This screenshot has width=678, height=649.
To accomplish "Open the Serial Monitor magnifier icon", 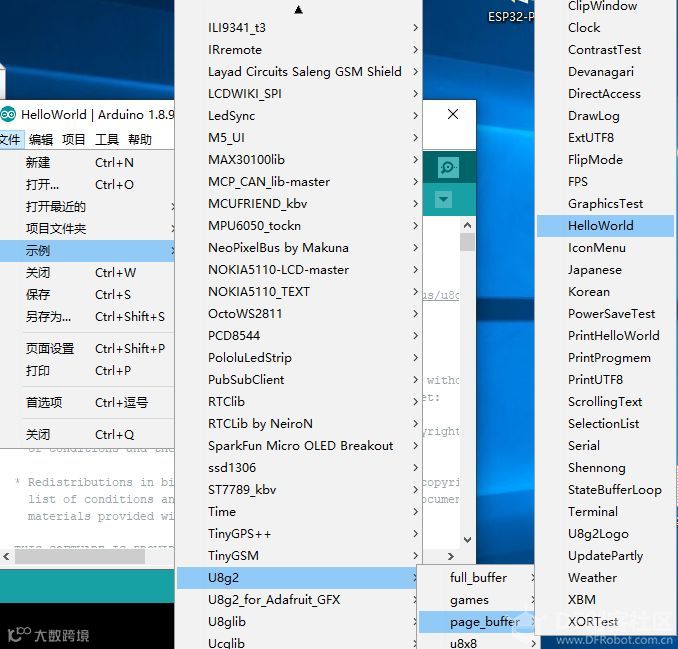I will [x=448, y=167].
